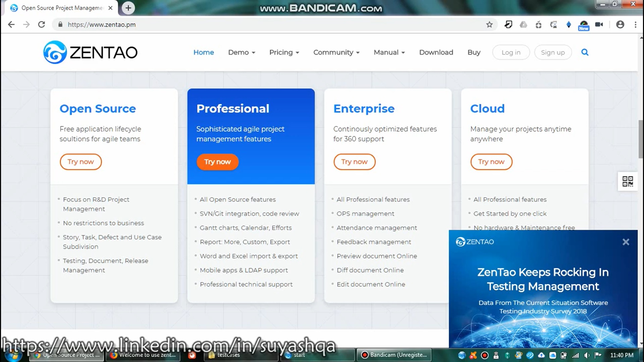Click the ZenTao logo icon
644x362 pixels.
coord(54,52)
